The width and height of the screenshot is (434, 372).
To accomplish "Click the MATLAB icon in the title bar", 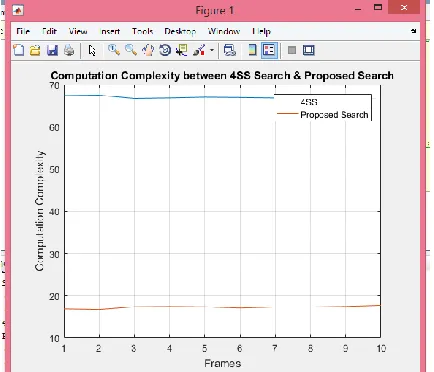I will pos(18,10).
